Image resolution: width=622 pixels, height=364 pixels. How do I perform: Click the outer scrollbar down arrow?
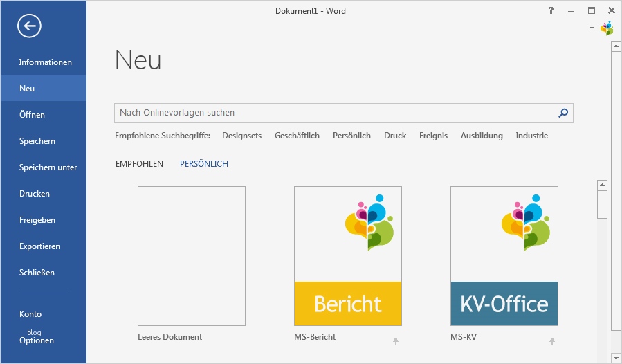pos(616,358)
